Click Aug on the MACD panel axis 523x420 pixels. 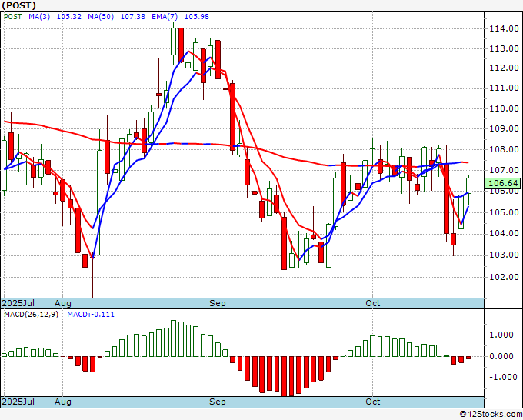pyautogui.click(x=63, y=402)
